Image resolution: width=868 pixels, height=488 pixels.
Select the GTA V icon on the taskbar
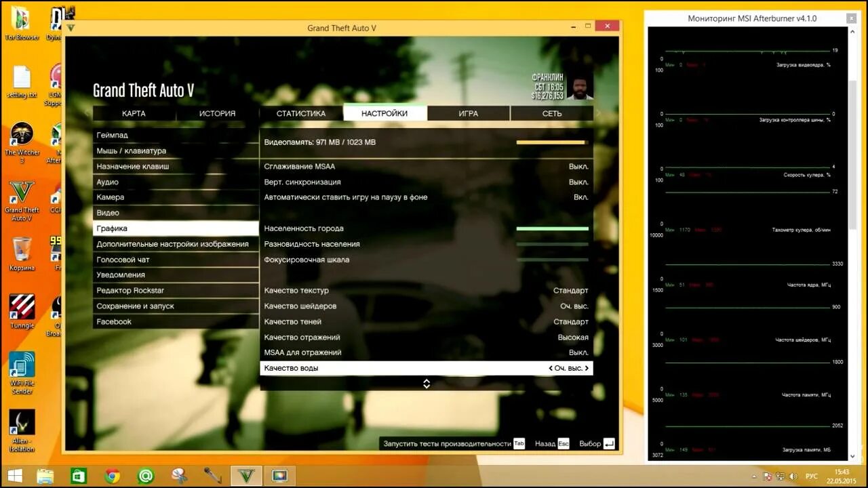click(x=245, y=475)
